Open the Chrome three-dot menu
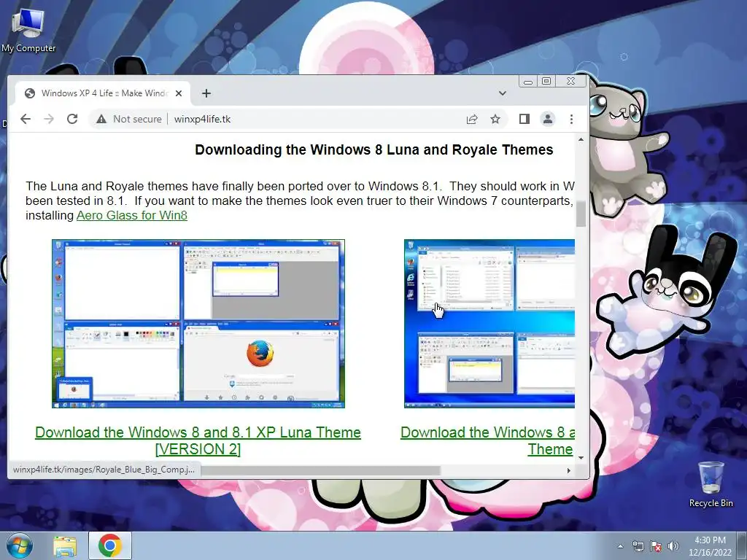 [571, 119]
